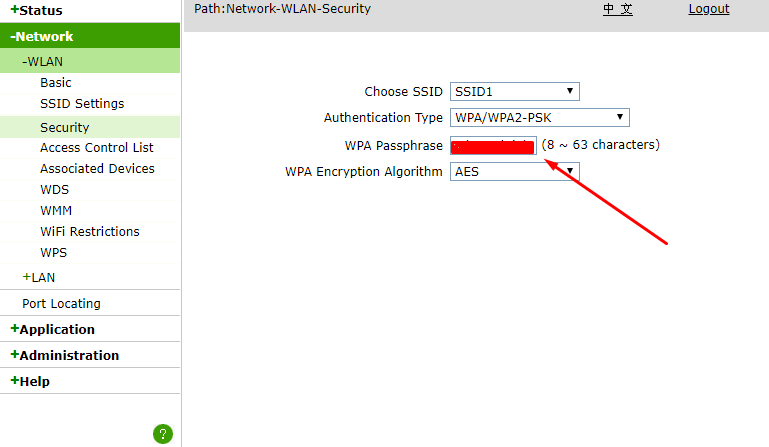
Task: Click the Logout link
Action: (709, 9)
